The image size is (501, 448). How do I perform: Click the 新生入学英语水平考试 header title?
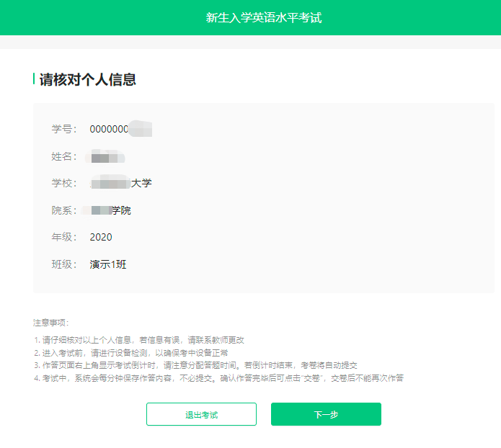(263, 17)
